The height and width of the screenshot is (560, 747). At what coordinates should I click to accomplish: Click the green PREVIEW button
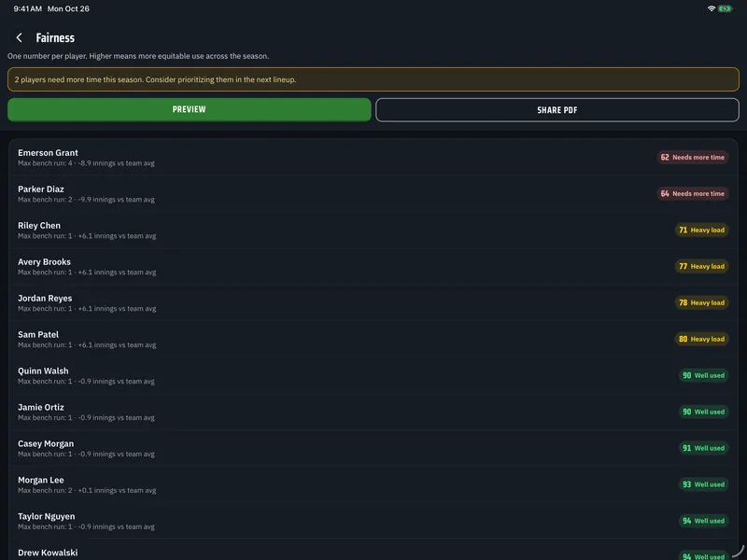pos(190,109)
